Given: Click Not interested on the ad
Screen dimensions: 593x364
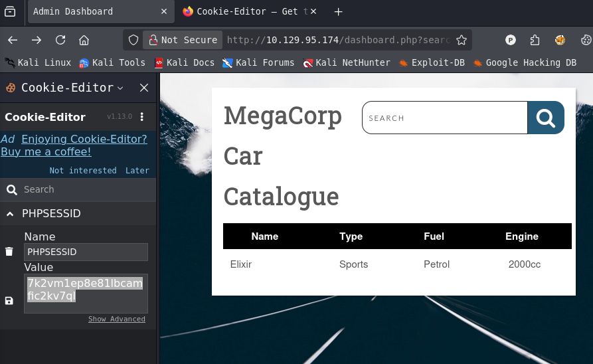Looking at the screenshot, I should [83, 171].
